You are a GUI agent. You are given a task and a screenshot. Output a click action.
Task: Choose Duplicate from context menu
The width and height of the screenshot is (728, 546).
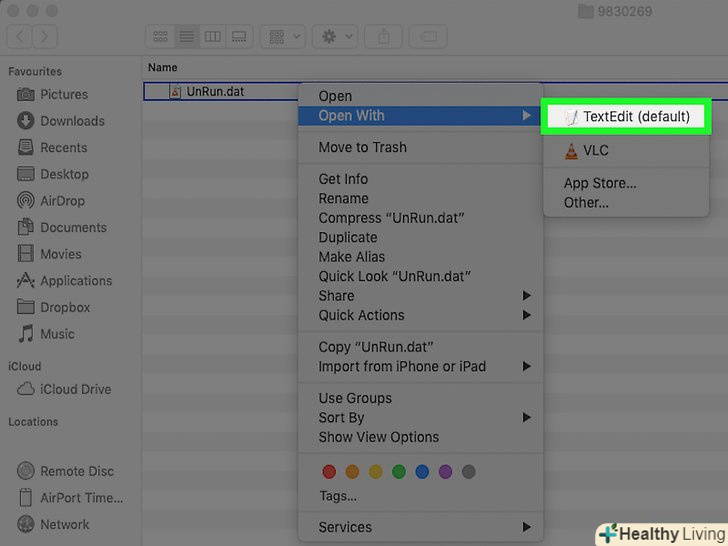click(x=420, y=237)
